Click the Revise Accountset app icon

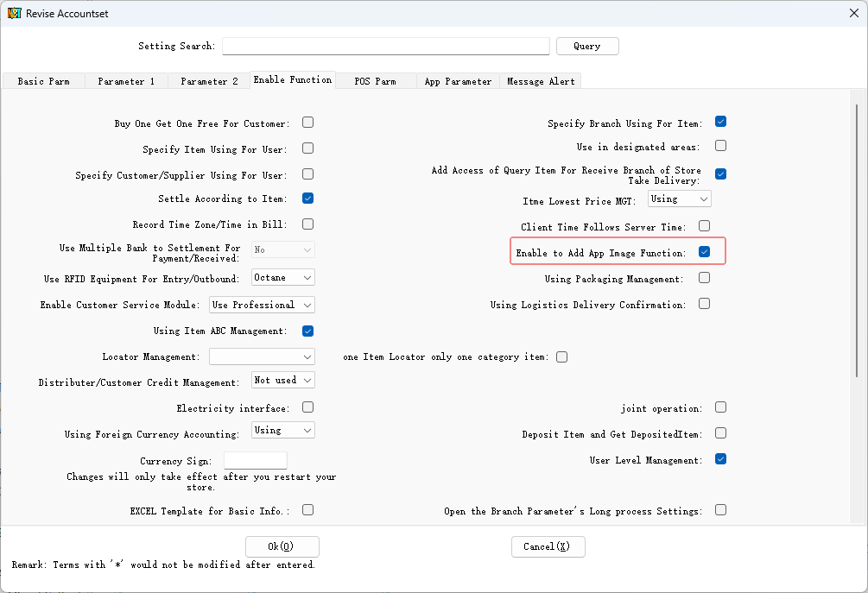[14, 14]
